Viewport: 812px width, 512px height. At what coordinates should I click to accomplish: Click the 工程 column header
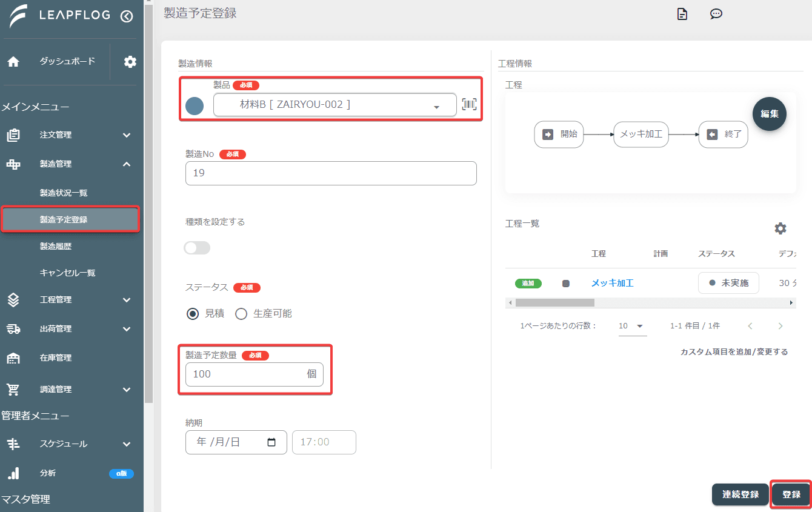pyautogui.click(x=598, y=254)
